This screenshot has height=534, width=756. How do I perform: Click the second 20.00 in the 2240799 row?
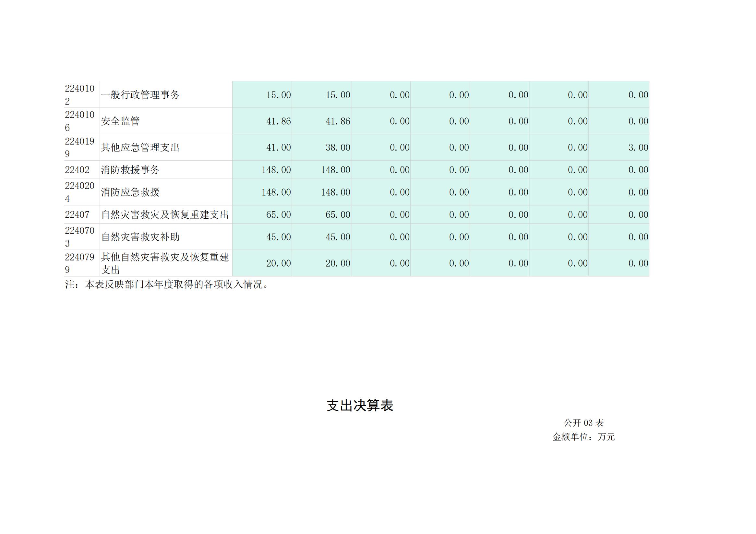[x=338, y=263]
